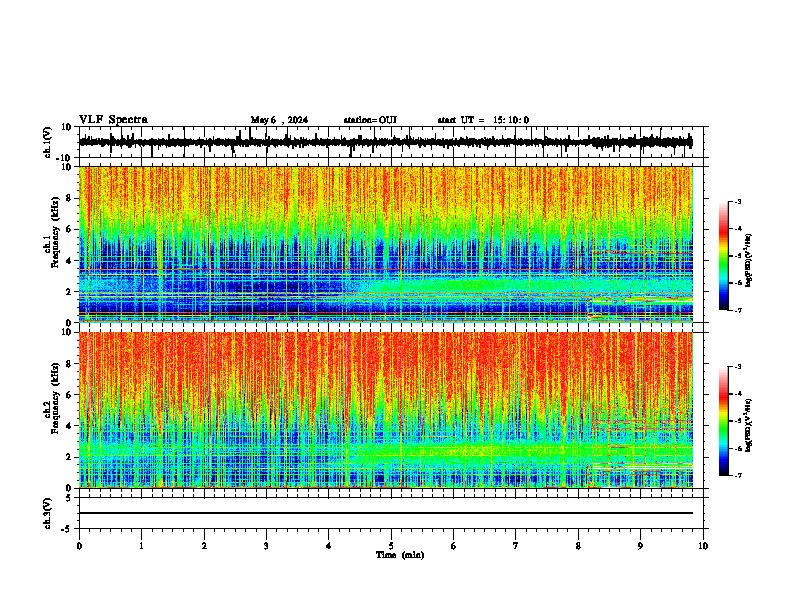Click the ch.2 color bar "log(PSD)" units label

click(x=748, y=426)
